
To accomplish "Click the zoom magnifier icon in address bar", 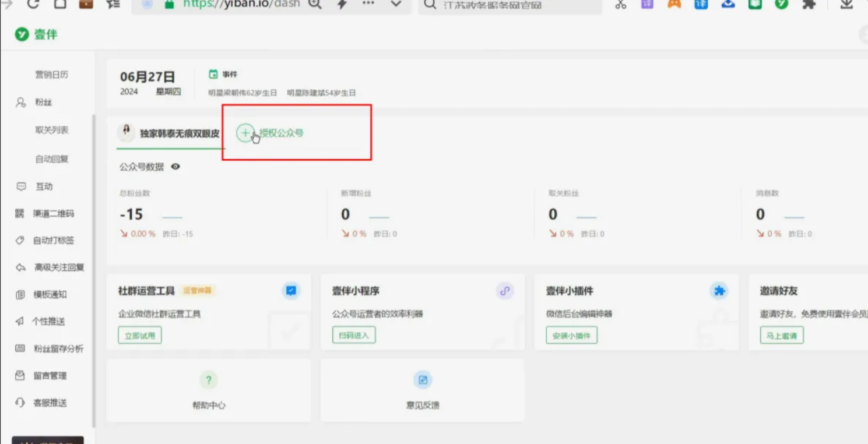I will (315, 4).
